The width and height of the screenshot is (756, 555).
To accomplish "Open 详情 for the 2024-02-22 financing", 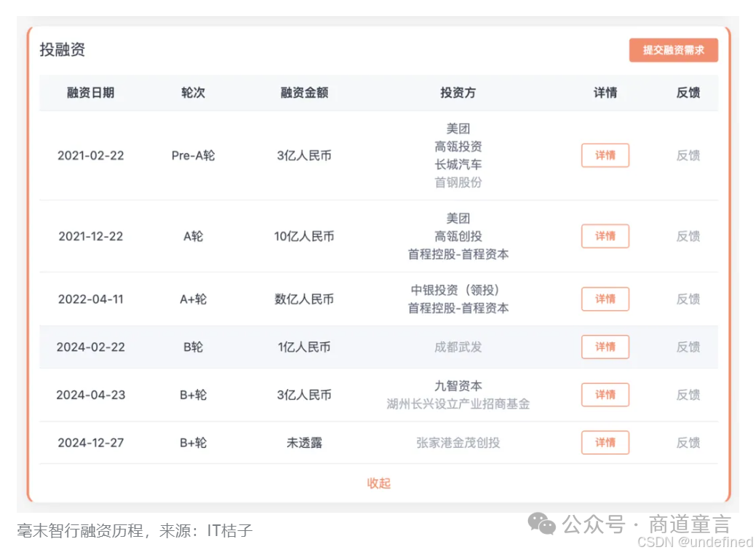I will pos(605,347).
